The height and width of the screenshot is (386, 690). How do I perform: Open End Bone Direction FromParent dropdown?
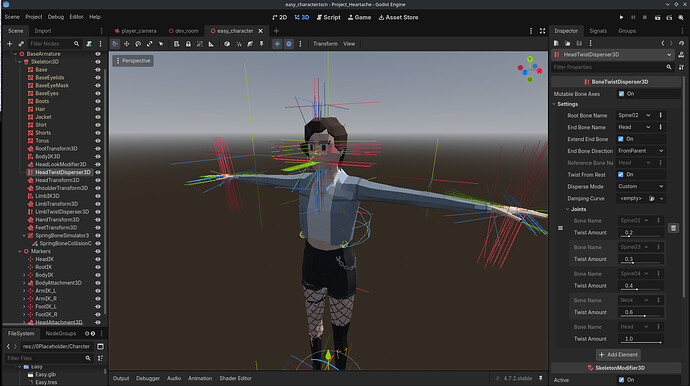pyautogui.click(x=640, y=151)
